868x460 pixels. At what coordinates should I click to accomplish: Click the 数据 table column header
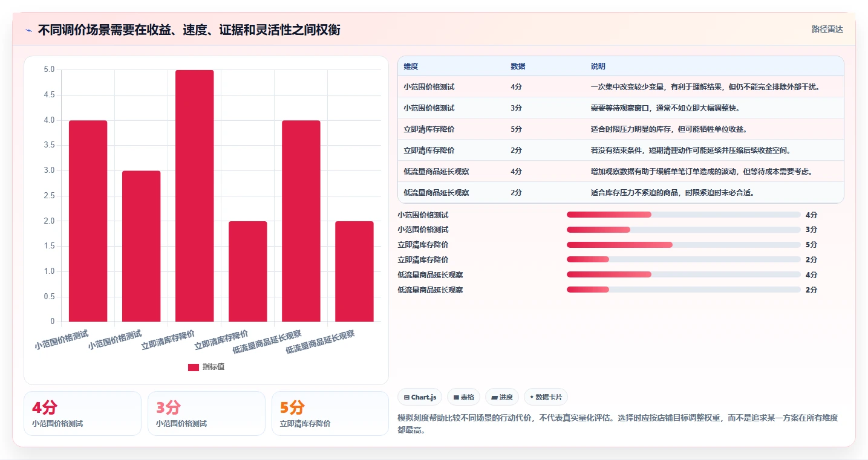pos(518,66)
